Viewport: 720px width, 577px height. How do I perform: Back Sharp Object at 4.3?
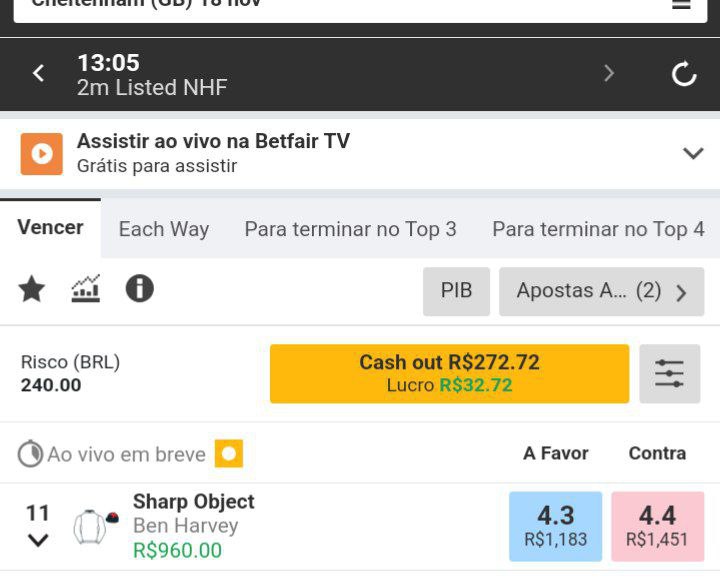click(x=556, y=527)
